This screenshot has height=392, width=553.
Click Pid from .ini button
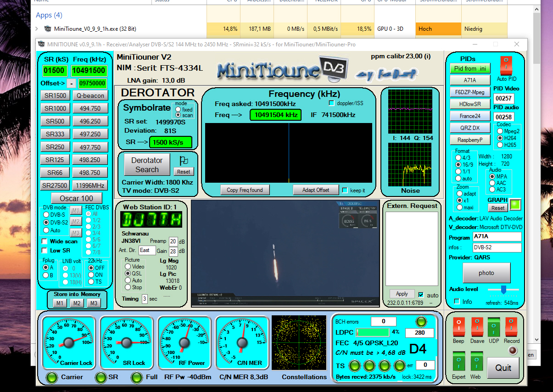(470, 68)
